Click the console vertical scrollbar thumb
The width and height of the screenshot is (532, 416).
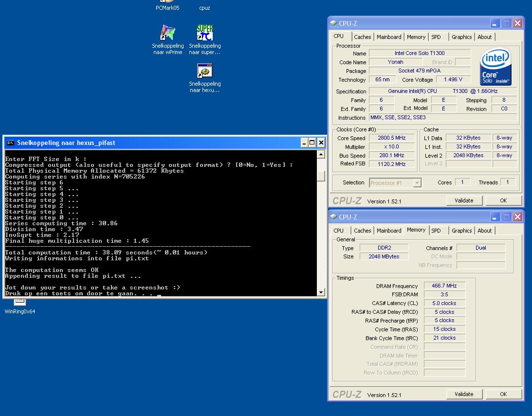pyautogui.click(x=321, y=176)
